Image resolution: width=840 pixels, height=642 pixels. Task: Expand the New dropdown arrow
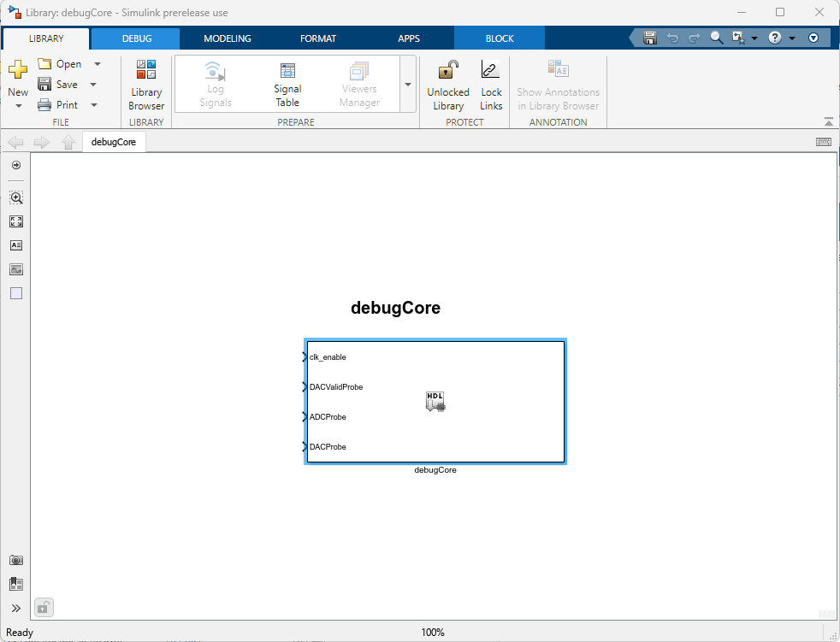pos(18,106)
